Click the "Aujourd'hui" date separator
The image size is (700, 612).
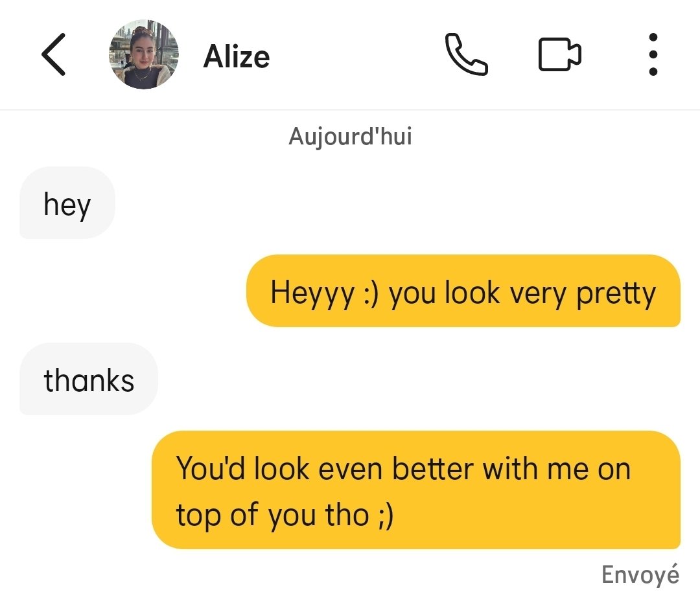click(350, 136)
